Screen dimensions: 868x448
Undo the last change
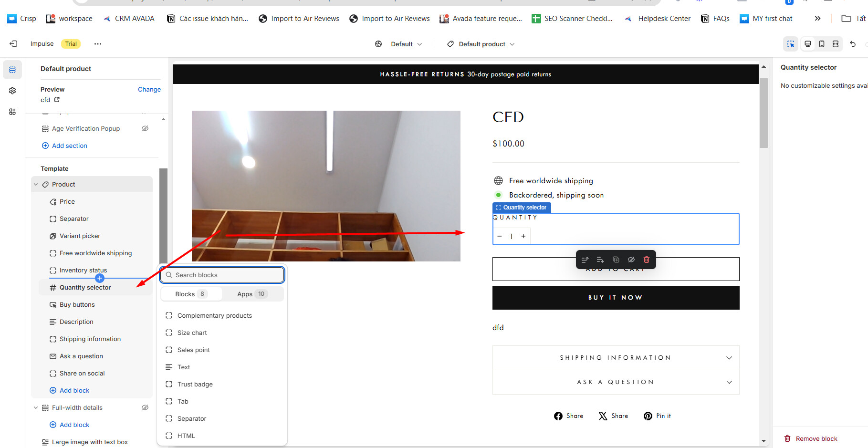pyautogui.click(x=853, y=44)
